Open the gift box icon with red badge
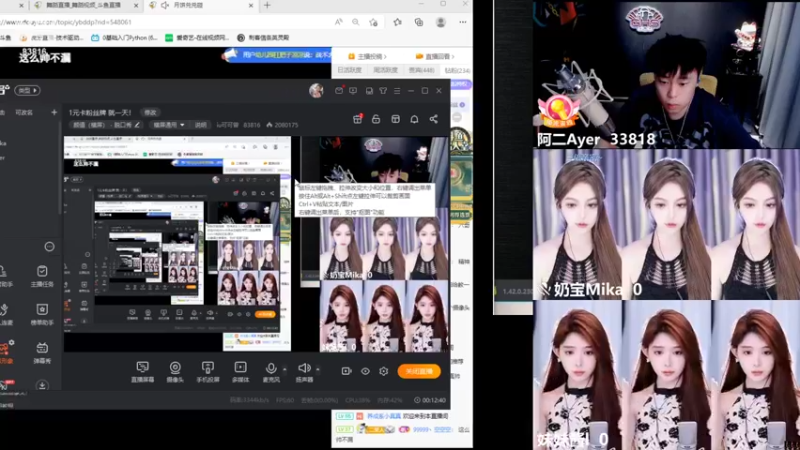Image resolution: width=800 pixels, height=450 pixels. tap(358, 119)
